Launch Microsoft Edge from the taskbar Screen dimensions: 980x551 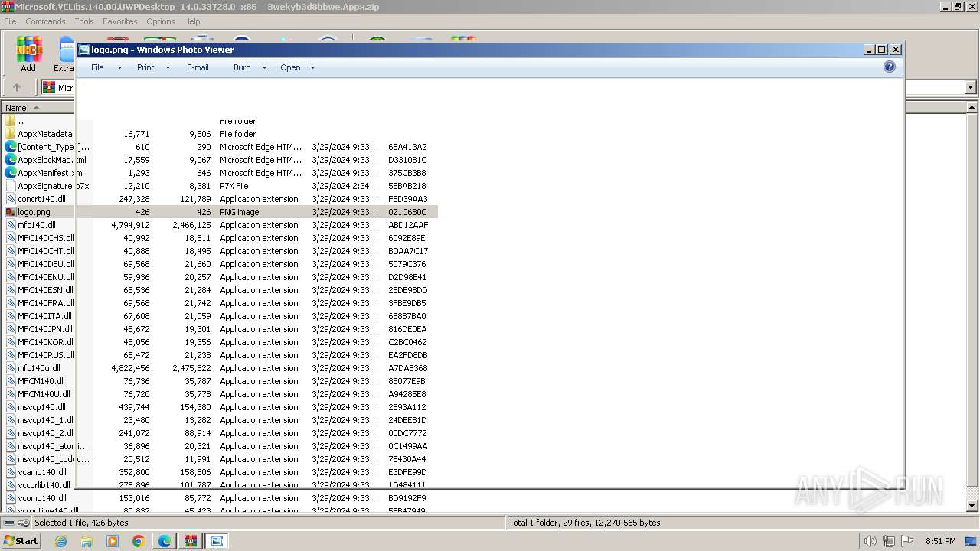[165, 541]
